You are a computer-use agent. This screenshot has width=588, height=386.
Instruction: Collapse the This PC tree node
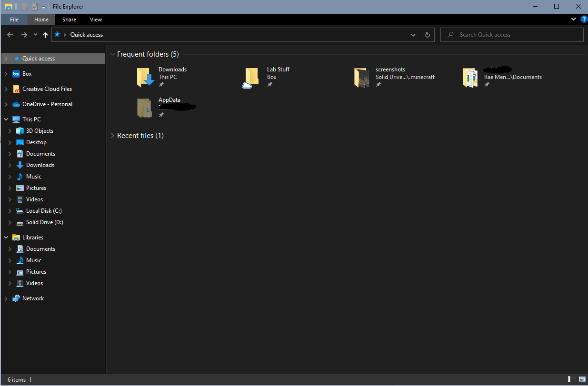(6, 119)
